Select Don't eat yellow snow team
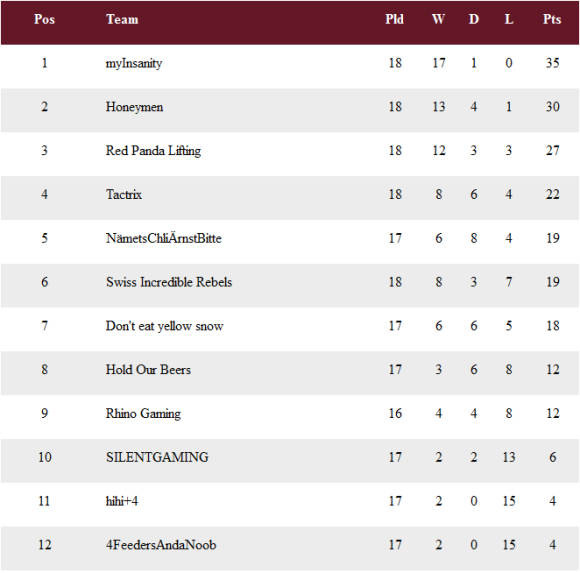 (165, 326)
